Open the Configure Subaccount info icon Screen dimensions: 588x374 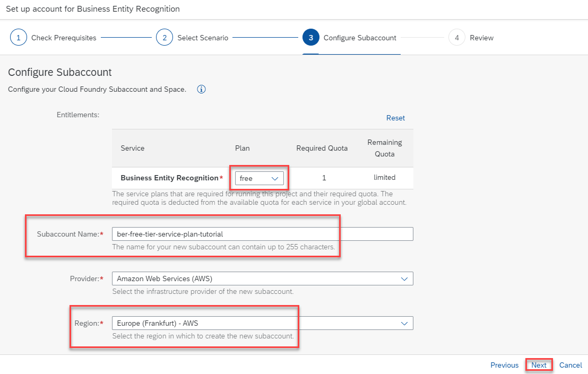[201, 89]
